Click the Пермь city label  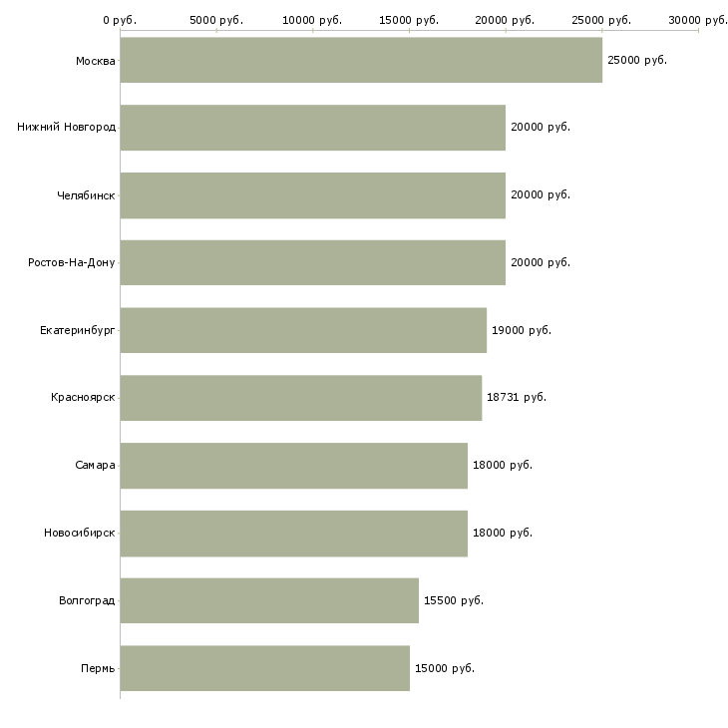tap(98, 668)
